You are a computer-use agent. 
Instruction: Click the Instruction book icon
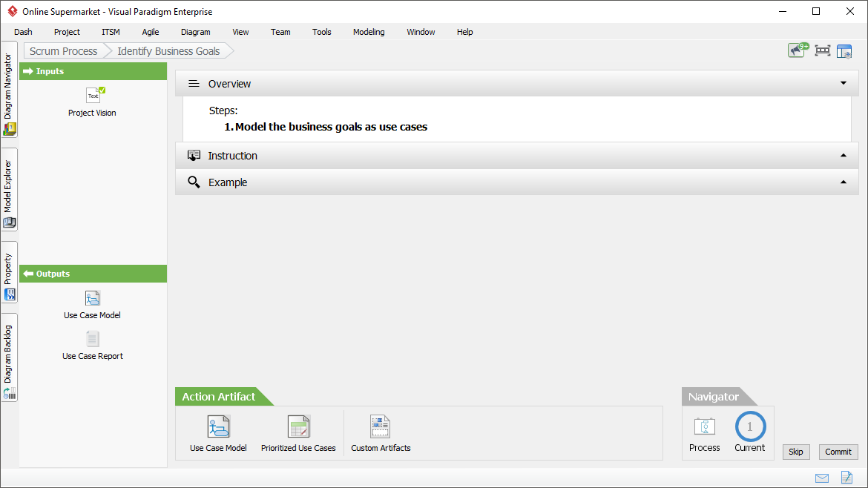point(194,156)
